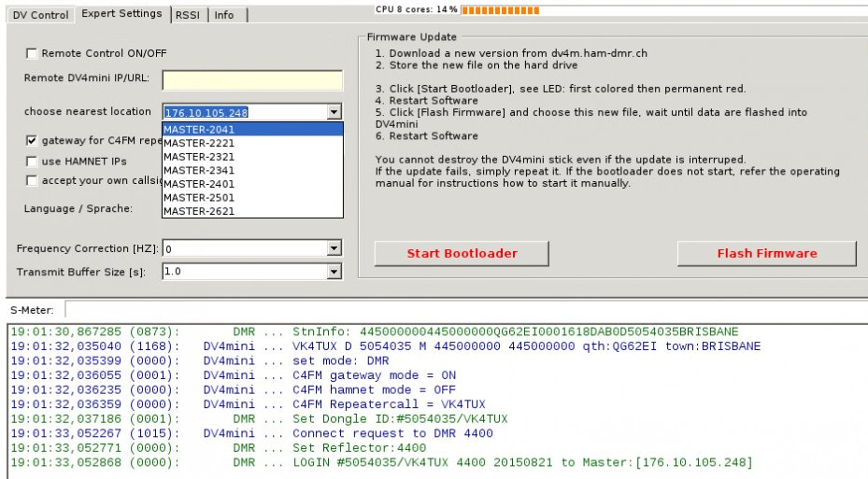Click the Remote DV4mini IP/URL input field
Viewport: 868px width, 479px height.
point(252,80)
